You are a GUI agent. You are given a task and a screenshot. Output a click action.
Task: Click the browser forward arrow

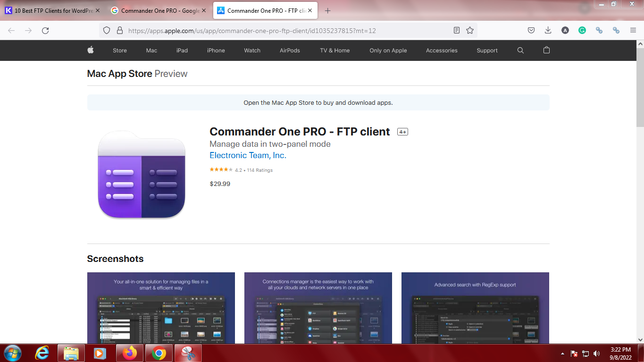(x=28, y=30)
